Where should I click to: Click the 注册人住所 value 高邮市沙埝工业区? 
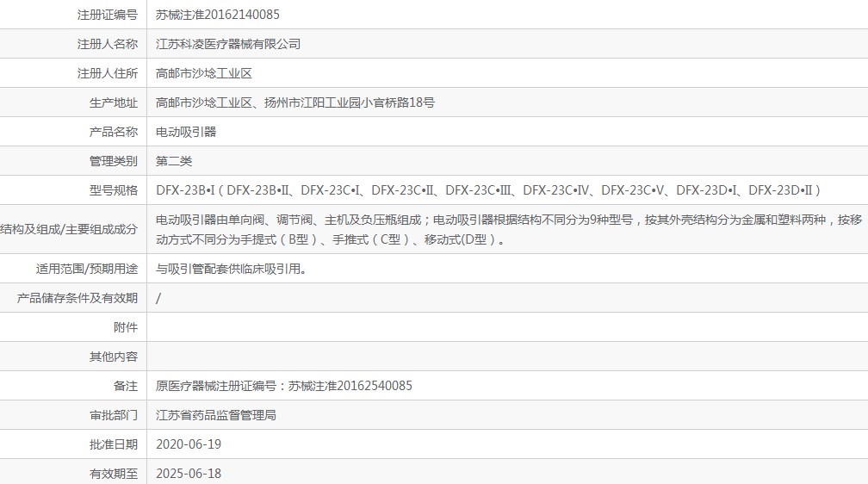coord(204,74)
